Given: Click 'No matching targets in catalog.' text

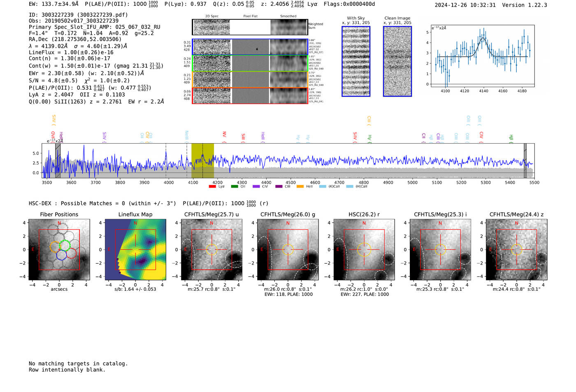Looking at the screenshot, I should coord(78,364).
